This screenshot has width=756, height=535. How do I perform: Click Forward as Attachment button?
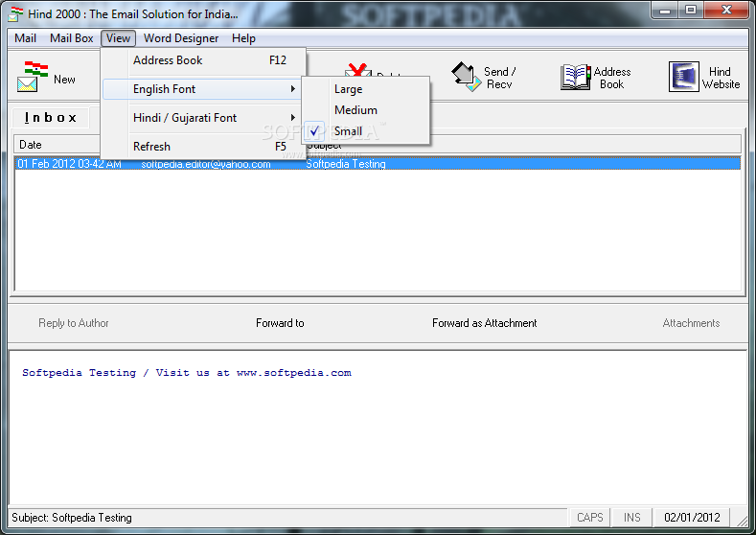[x=484, y=323]
